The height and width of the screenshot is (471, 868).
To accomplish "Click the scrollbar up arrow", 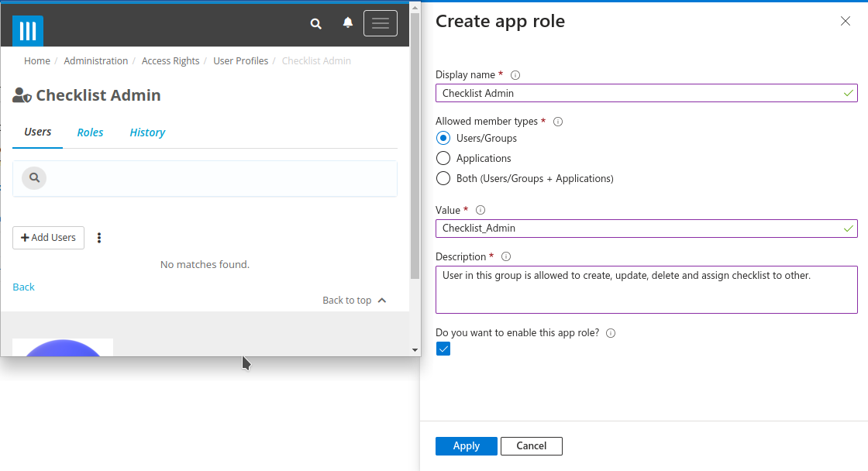I will [415, 8].
